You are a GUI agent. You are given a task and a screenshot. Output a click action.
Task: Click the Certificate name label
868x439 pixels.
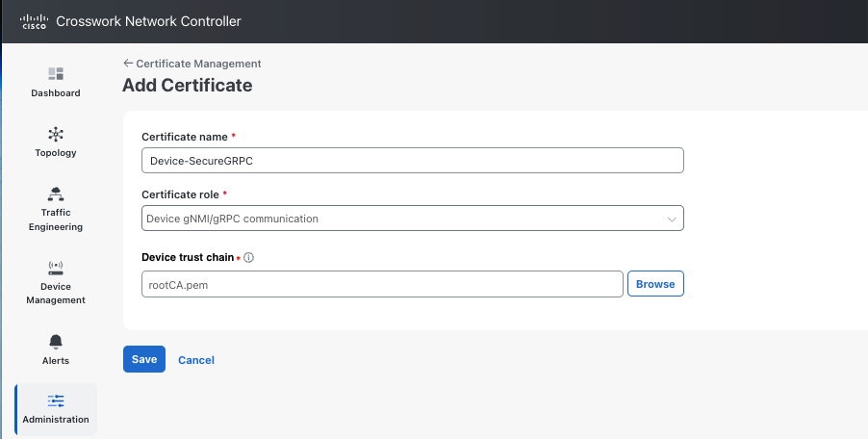pyautogui.click(x=185, y=137)
